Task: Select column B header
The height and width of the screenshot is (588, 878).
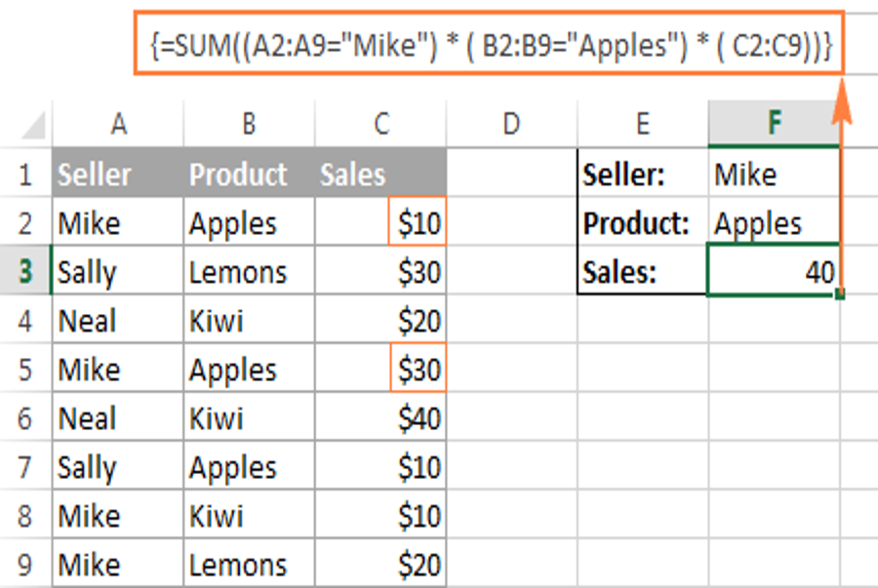Action: [249, 123]
